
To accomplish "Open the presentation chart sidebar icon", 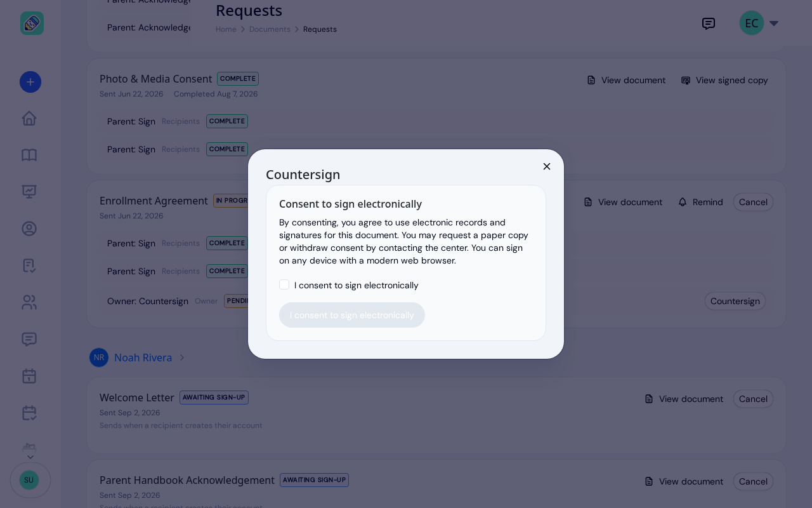I will click(29, 192).
